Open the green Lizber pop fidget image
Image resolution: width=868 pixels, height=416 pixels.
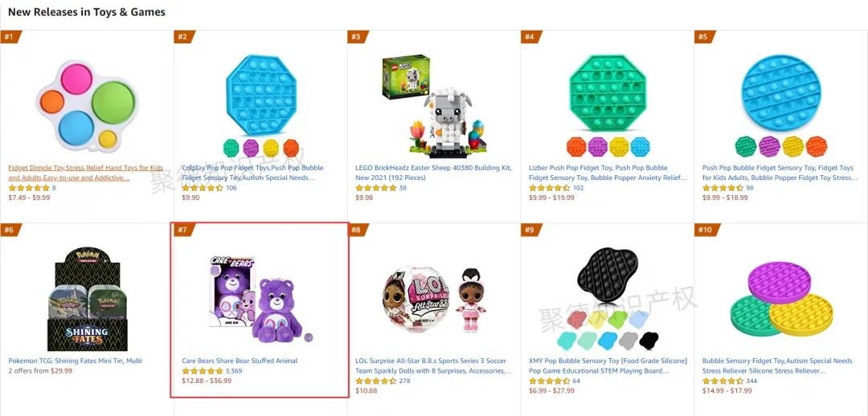(x=608, y=106)
